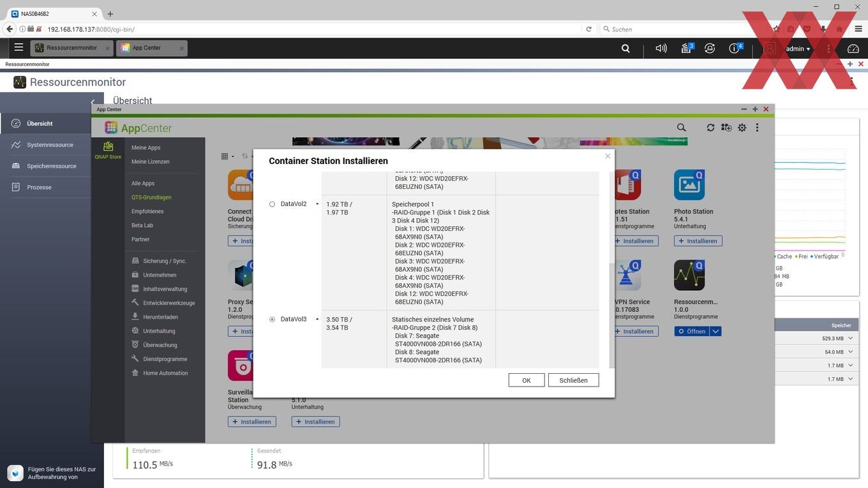Viewport: 868px width, 488px height.
Task: Confirm installation with OK button
Action: click(x=527, y=380)
